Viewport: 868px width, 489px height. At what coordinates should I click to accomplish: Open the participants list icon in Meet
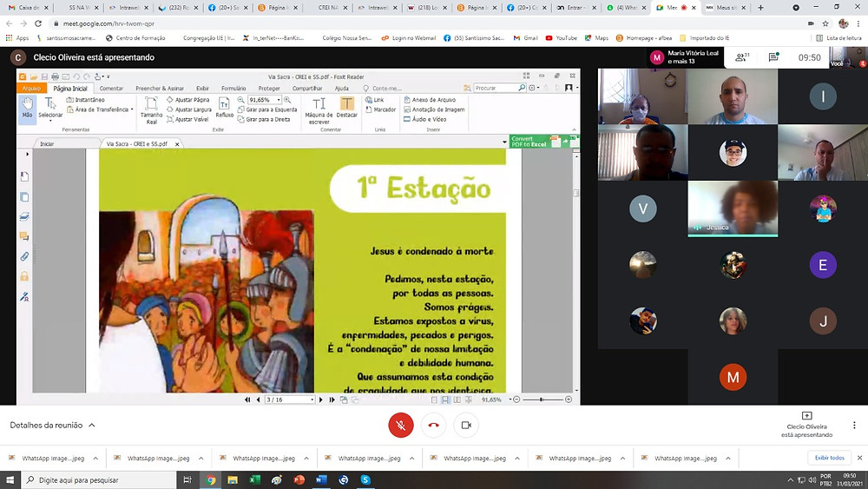point(742,57)
